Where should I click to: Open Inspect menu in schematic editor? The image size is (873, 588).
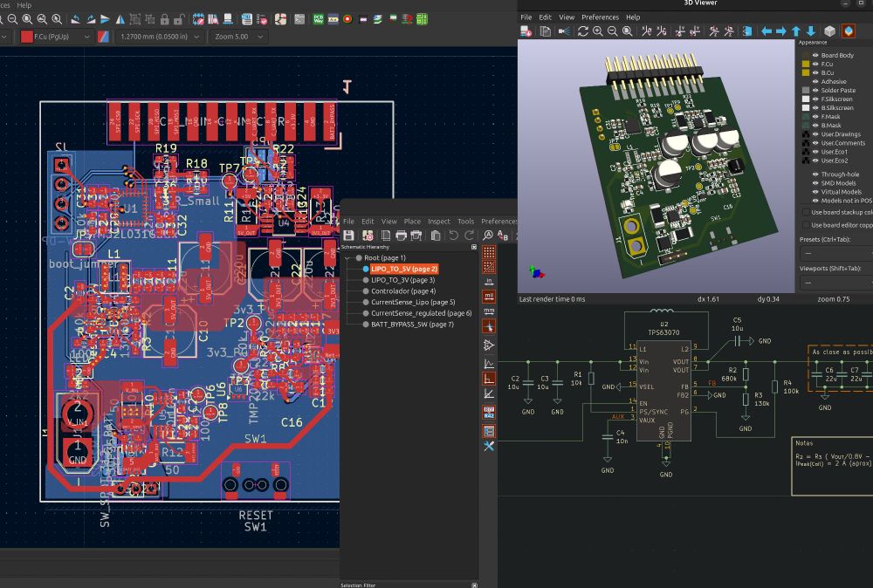[x=439, y=222]
